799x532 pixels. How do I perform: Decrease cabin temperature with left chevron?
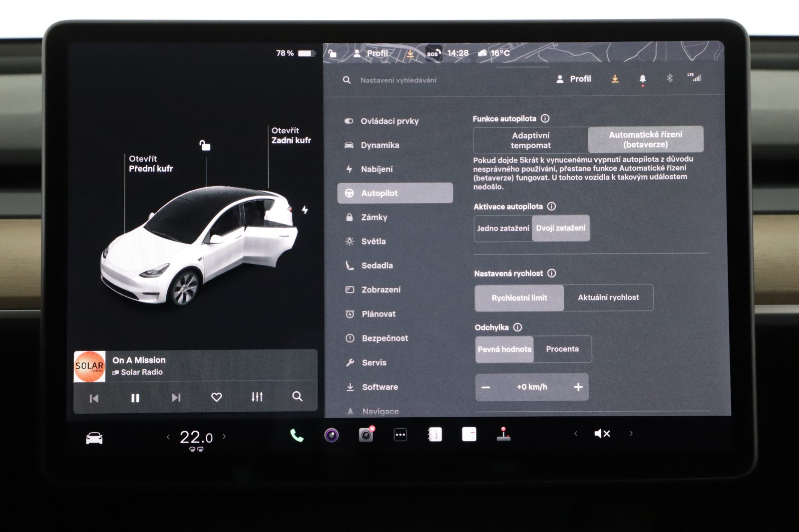point(168,437)
